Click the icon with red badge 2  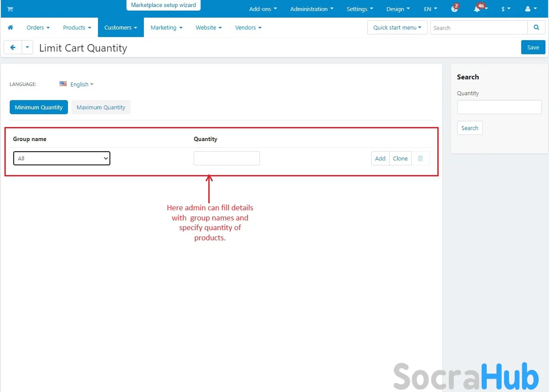(x=454, y=9)
